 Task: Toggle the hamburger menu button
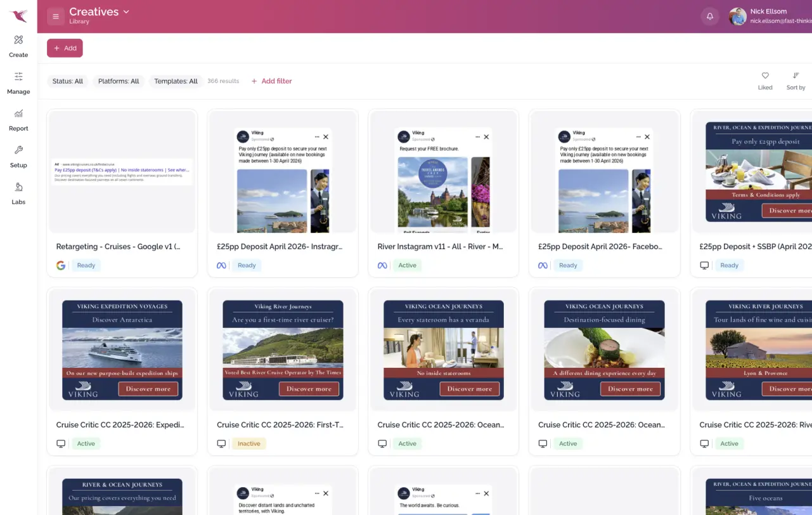pos(56,16)
